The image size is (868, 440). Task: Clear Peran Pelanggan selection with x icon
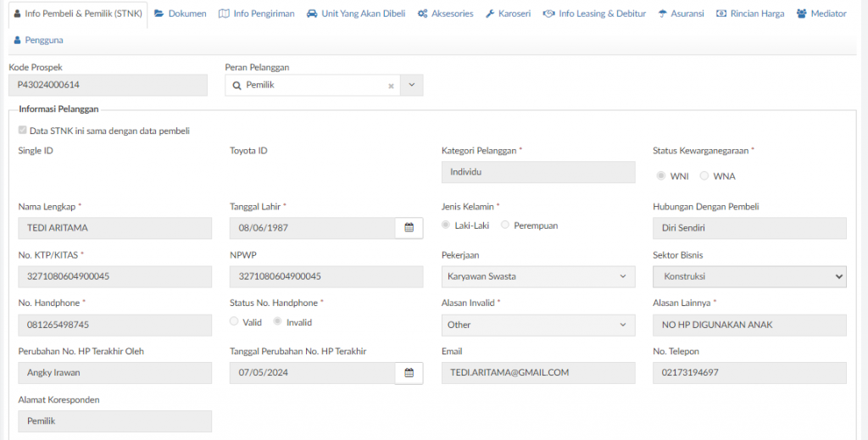(x=391, y=86)
